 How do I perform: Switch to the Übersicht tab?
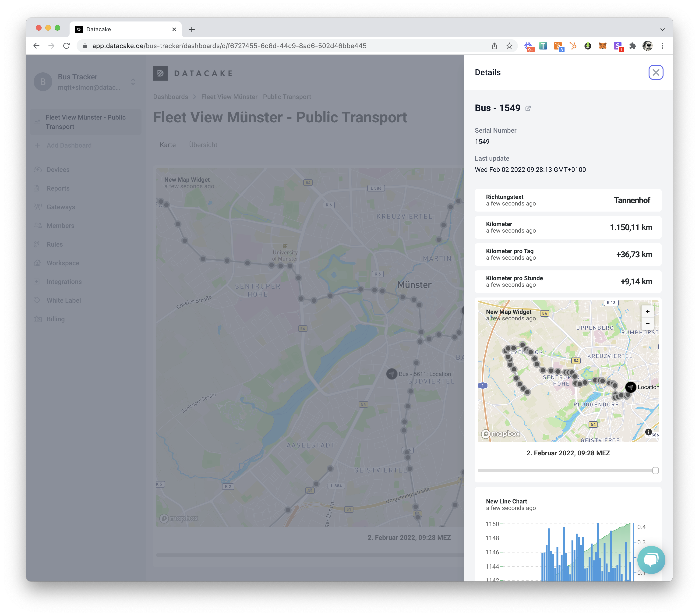(203, 145)
